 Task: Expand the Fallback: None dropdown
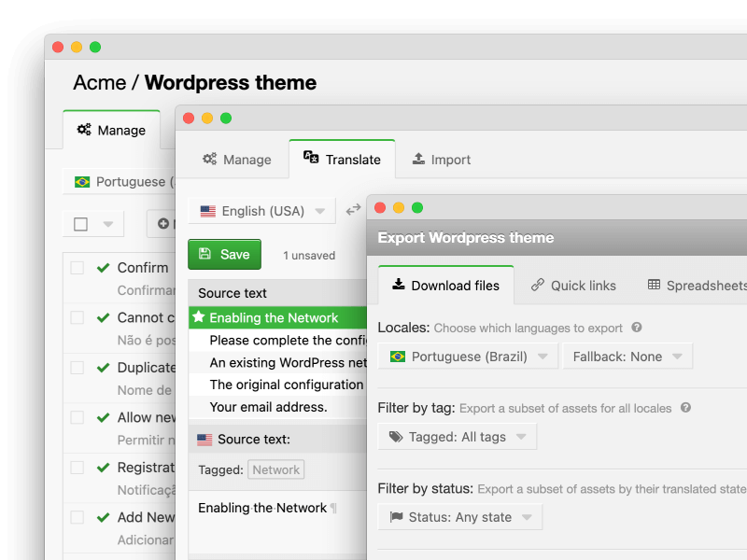point(627,357)
